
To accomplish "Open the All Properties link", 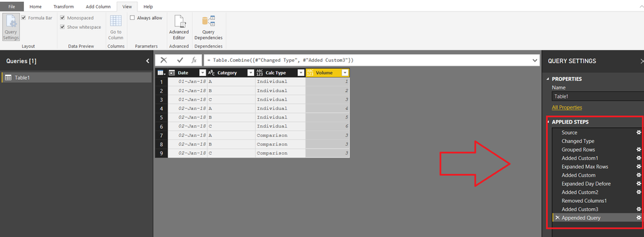I will [567, 108].
